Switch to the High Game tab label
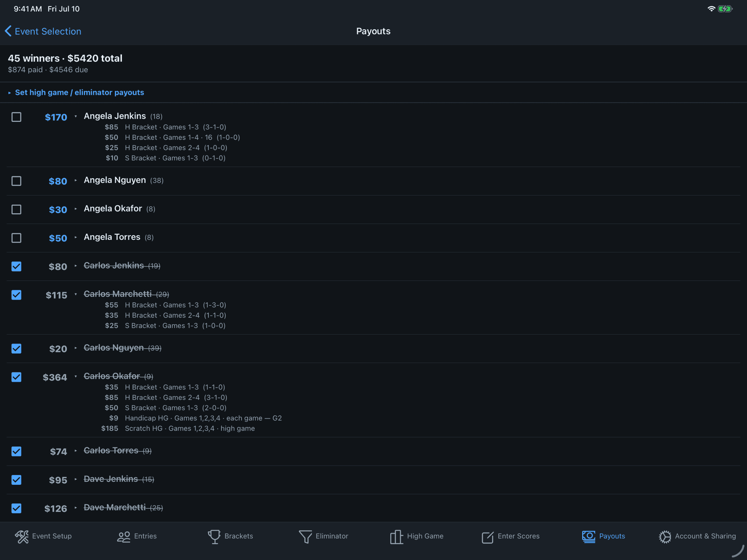 click(x=425, y=536)
